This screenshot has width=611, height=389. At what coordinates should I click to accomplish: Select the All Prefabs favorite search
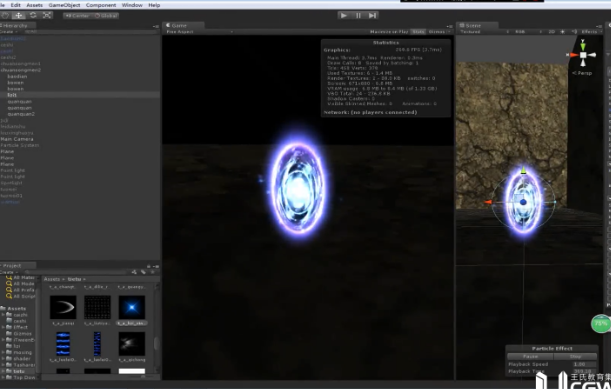[x=21, y=290]
